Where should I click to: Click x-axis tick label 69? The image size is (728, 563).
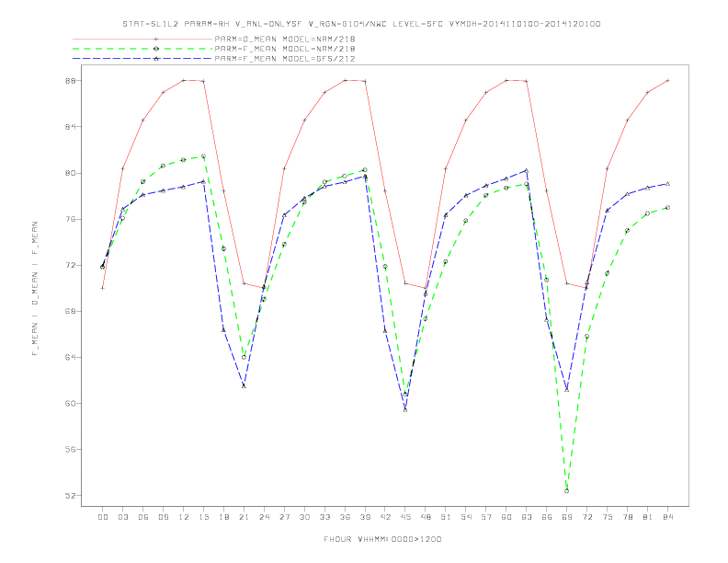(567, 517)
